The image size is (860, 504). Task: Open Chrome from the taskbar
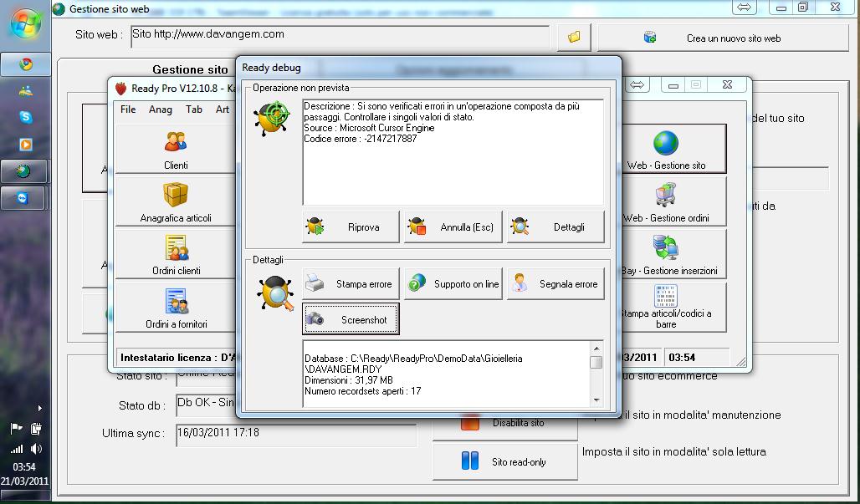25,64
